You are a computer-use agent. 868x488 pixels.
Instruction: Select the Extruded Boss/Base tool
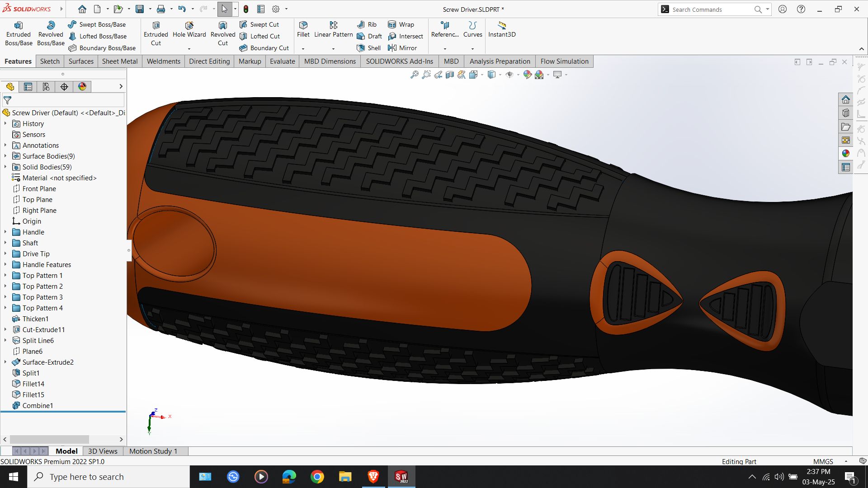tap(19, 33)
